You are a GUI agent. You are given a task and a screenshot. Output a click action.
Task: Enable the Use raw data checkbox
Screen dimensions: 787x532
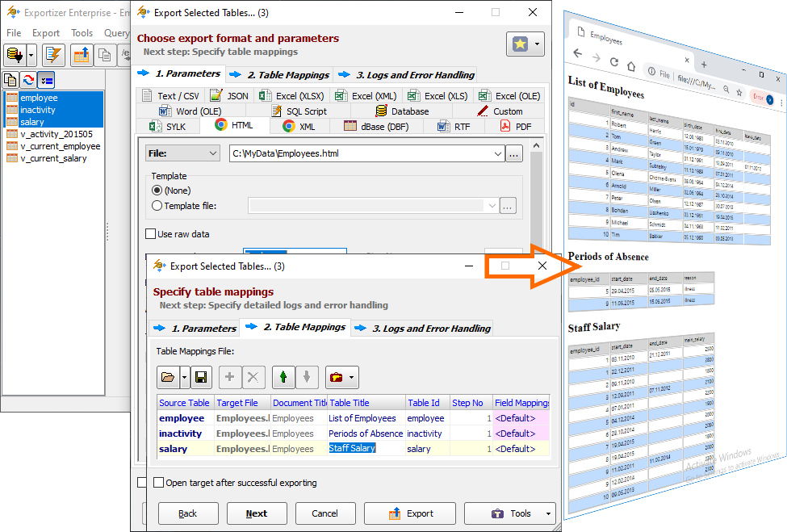(151, 234)
